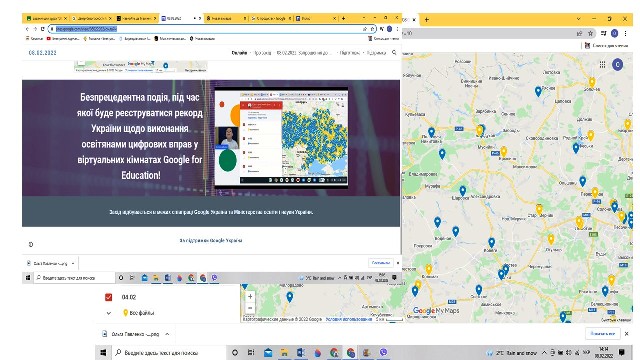The height and width of the screenshot is (360, 640).
Task: Open File Explorer in the bottom taskbar
Action: 284,352
